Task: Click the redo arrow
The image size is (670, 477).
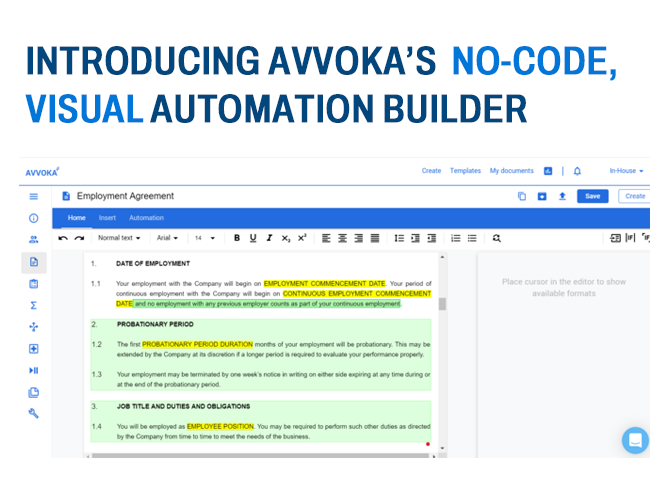Action: (79, 238)
